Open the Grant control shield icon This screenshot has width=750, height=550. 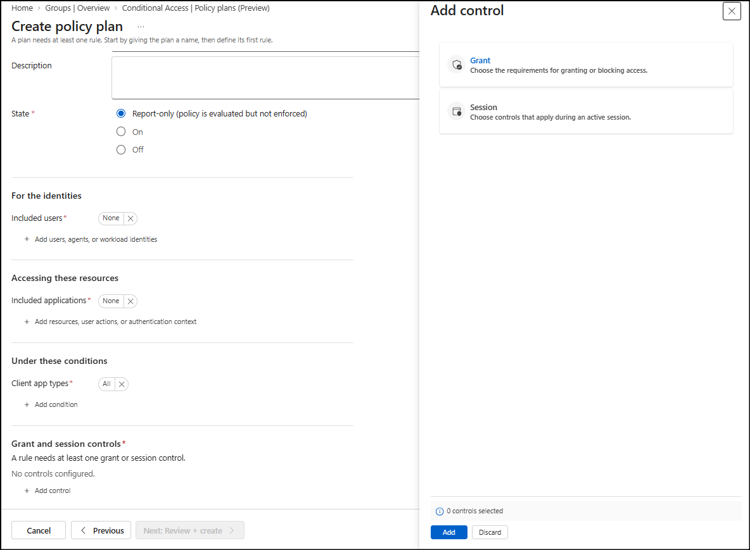pyautogui.click(x=457, y=65)
